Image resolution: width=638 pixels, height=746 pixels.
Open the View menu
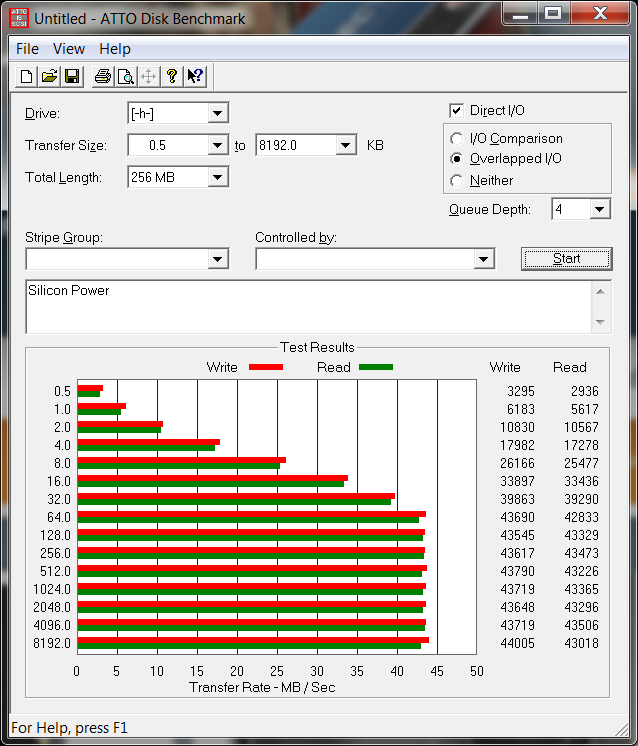pyautogui.click(x=69, y=48)
